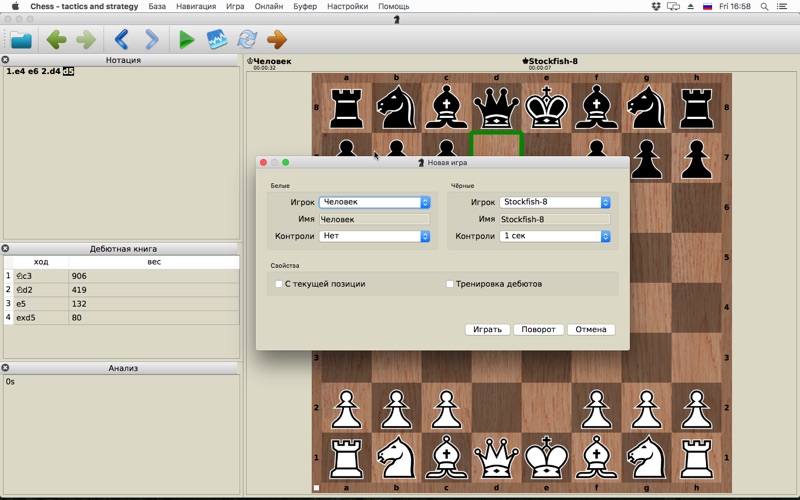Click the Поворот button
Image resolution: width=800 pixels, height=500 pixels.
(x=538, y=329)
